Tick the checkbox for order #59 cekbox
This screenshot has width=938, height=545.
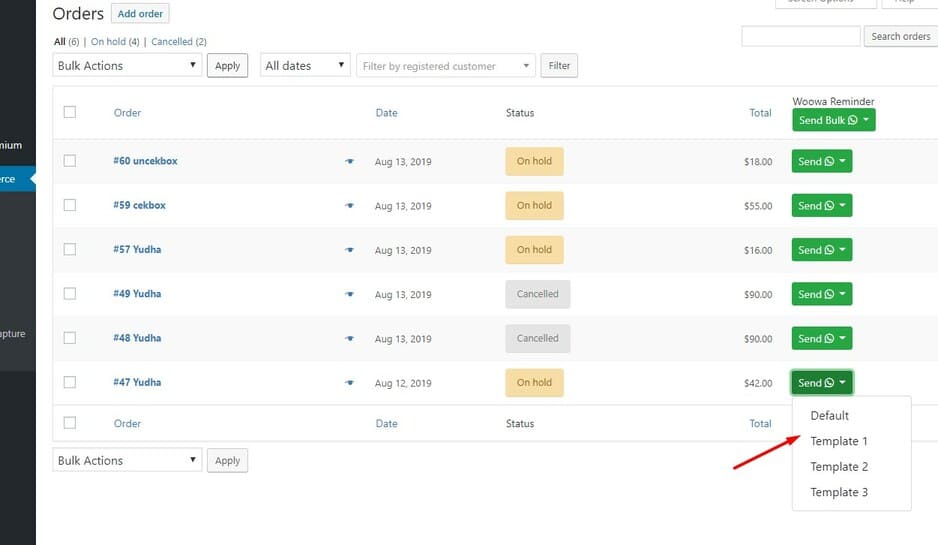[x=70, y=205]
